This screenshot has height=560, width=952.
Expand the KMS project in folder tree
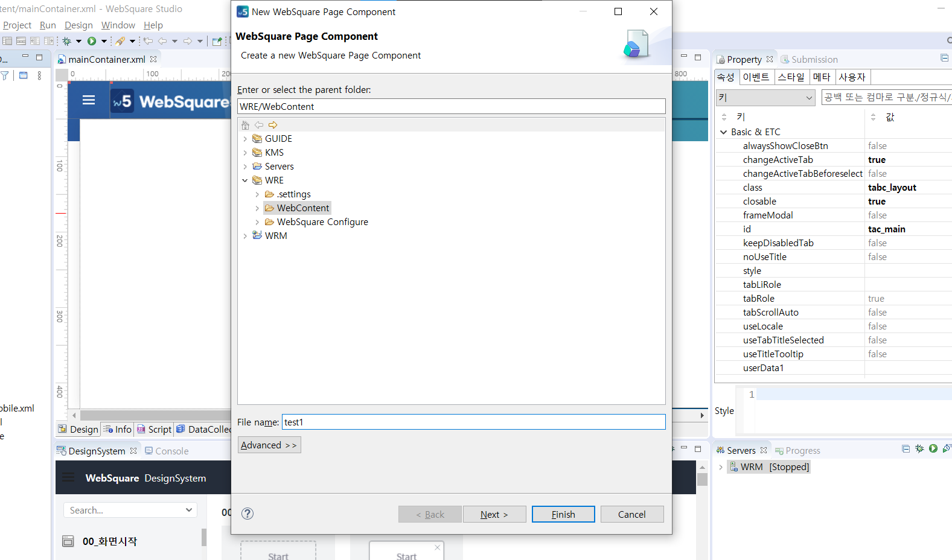tap(245, 153)
